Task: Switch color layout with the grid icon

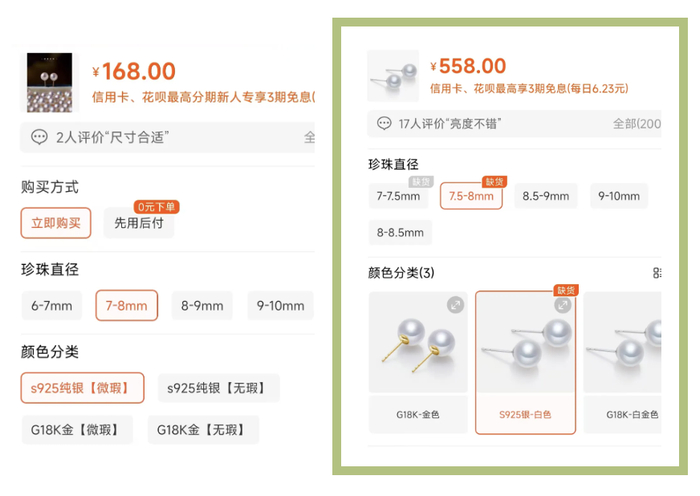Action: click(x=657, y=273)
